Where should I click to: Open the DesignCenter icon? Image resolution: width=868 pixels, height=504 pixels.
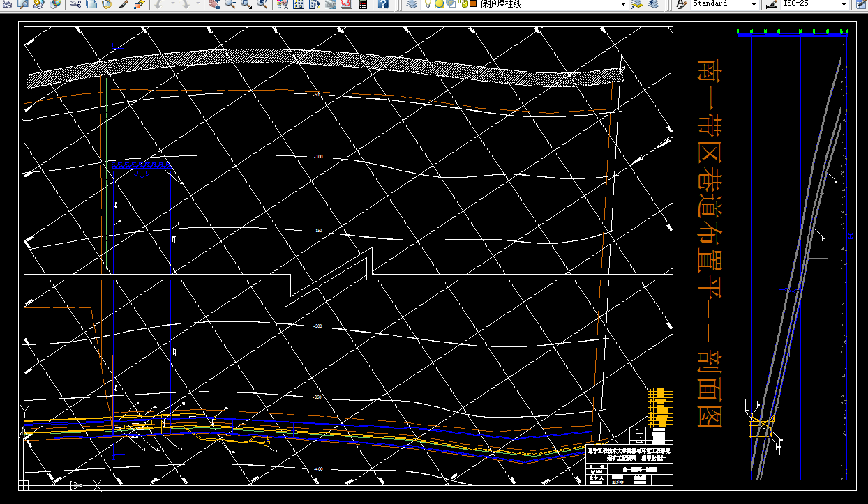298,3
